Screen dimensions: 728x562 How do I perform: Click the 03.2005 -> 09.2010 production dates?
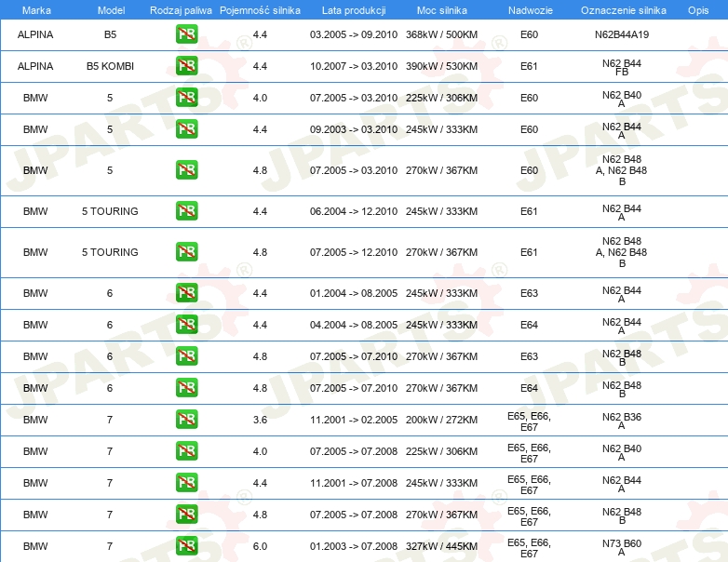(x=354, y=34)
